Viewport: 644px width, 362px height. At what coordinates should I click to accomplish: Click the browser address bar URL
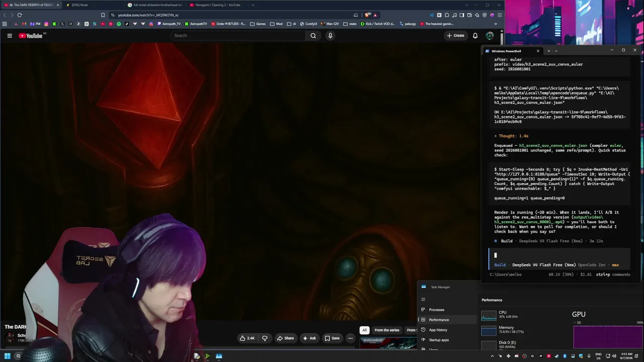tap(148, 15)
